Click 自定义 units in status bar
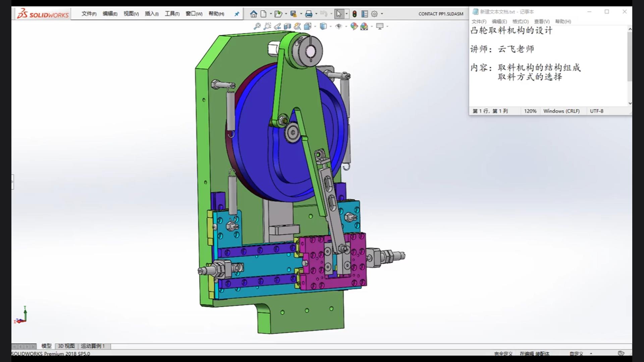 point(576,354)
